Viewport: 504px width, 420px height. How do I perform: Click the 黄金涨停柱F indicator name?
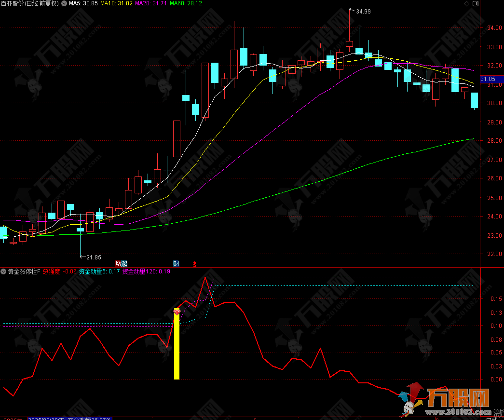pos(24,271)
